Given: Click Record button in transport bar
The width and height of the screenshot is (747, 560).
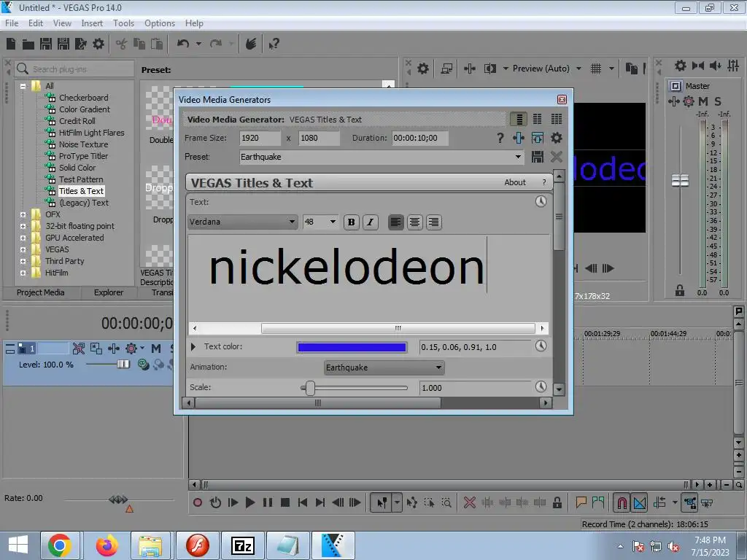Looking at the screenshot, I should point(198,502).
